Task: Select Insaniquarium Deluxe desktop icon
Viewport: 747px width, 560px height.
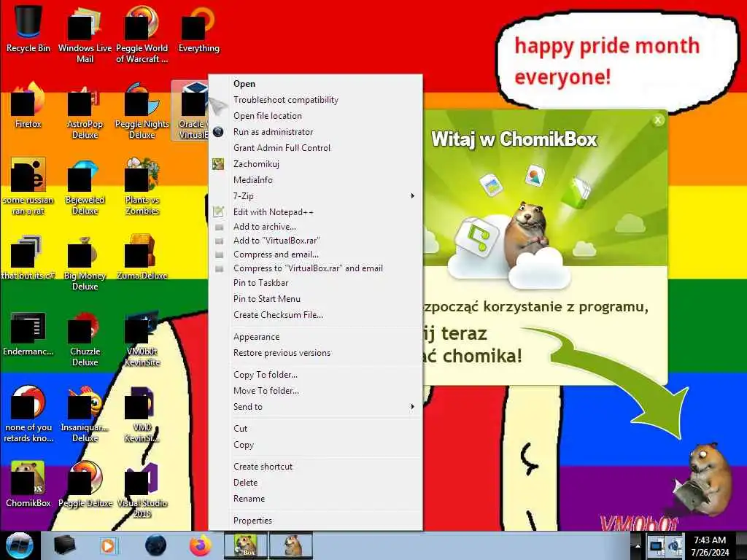Action: 85,414
